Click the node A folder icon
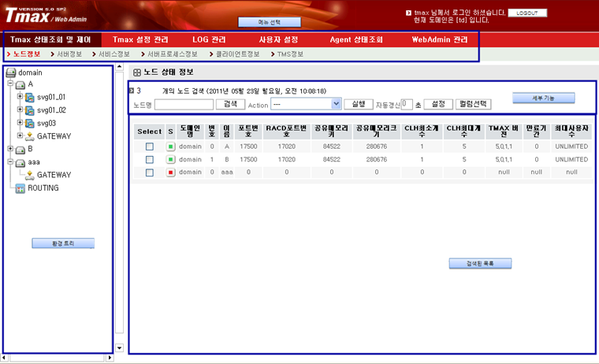This screenshot has width=599, height=364. pos(20,85)
